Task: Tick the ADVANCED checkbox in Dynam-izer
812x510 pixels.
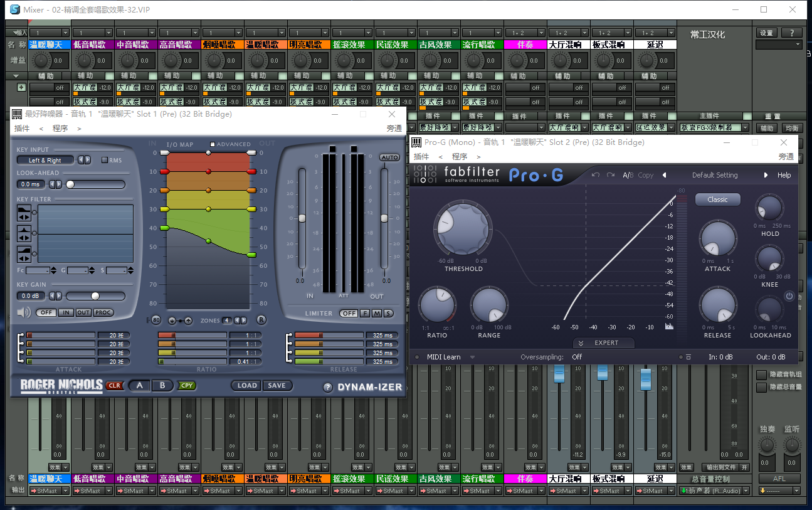Action: pos(213,144)
